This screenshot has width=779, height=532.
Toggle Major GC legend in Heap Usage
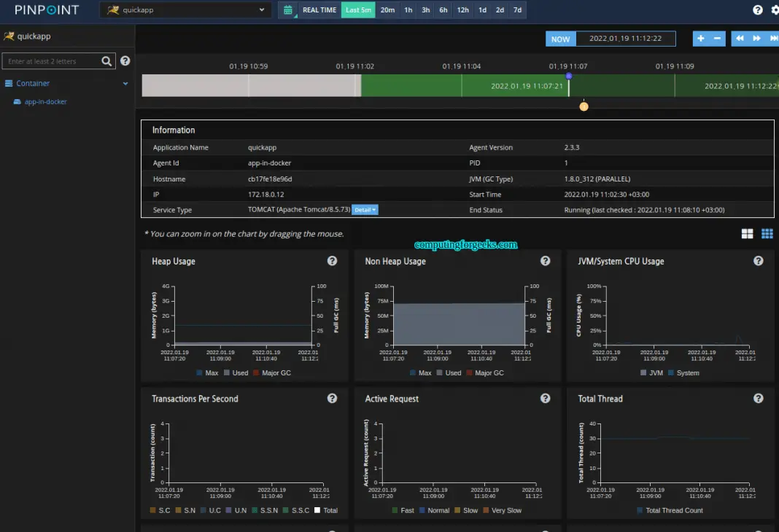275,373
